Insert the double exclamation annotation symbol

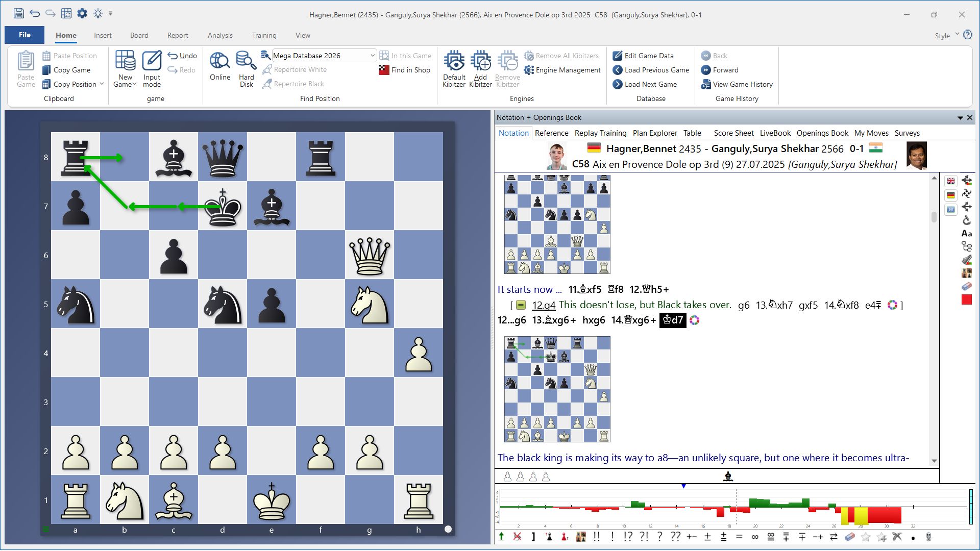597,537
